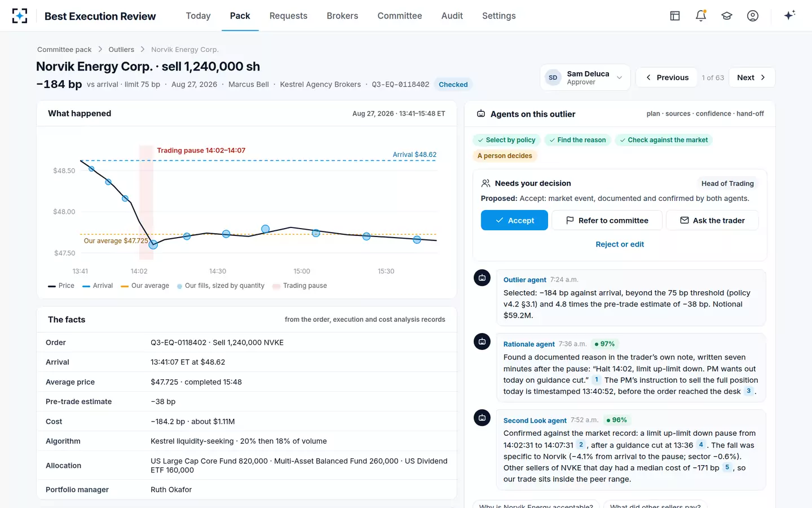Go to the Next outlier

[x=752, y=77]
